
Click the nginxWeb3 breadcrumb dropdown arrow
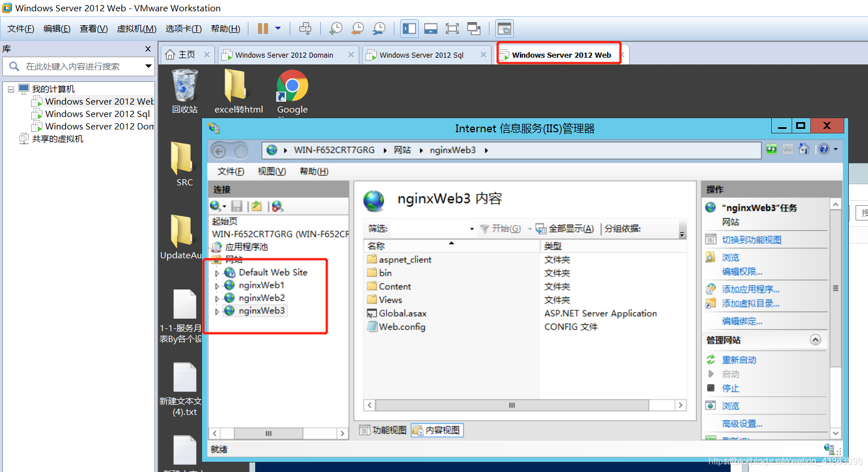point(486,150)
